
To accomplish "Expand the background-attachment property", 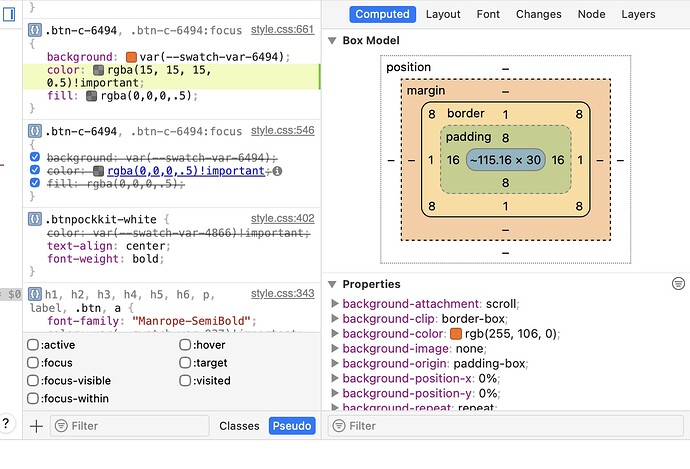I will tap(334, 304).
